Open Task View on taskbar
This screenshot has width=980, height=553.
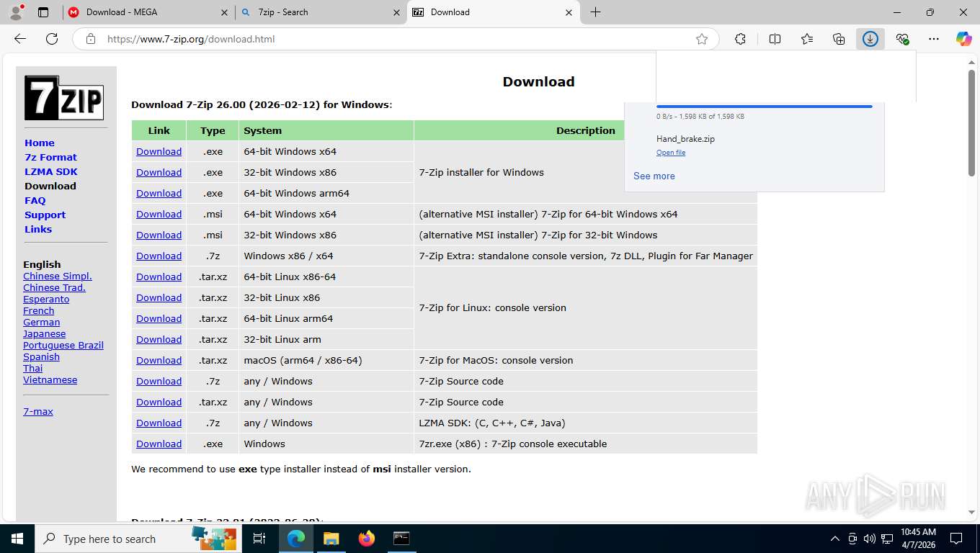coord(259,539)
